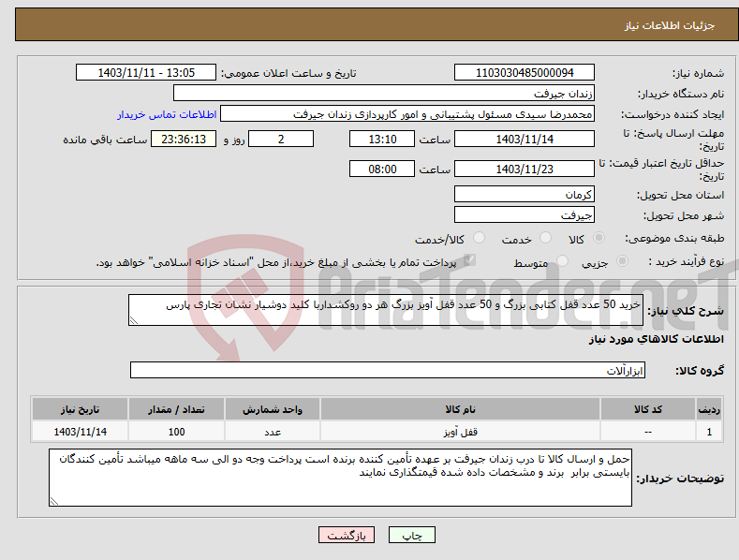The image size is (739, 560).
Task: Click the چاپ print button
Action: 411,535
